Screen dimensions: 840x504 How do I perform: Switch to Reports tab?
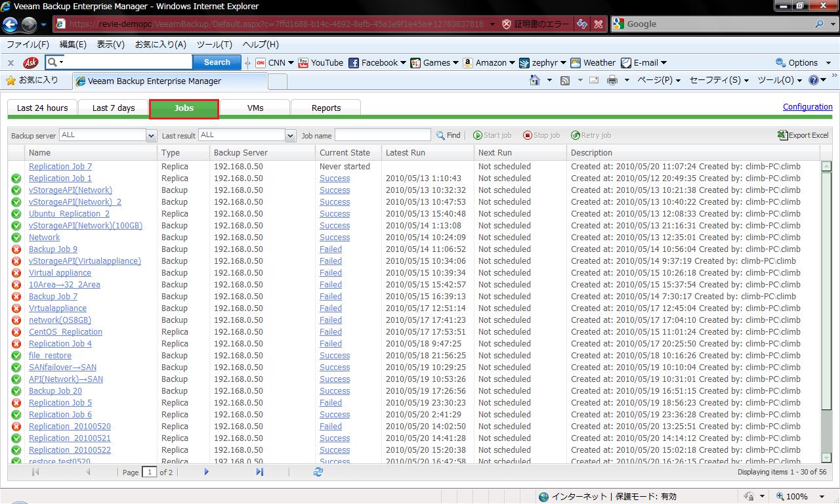click(326, 108)
